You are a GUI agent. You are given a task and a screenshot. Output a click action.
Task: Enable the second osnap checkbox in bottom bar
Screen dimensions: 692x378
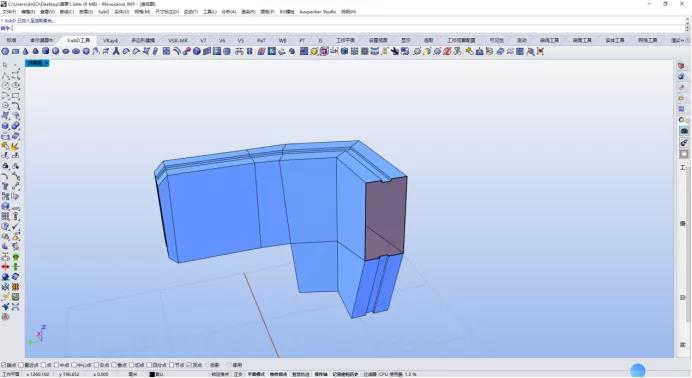(x=21, y=365)
